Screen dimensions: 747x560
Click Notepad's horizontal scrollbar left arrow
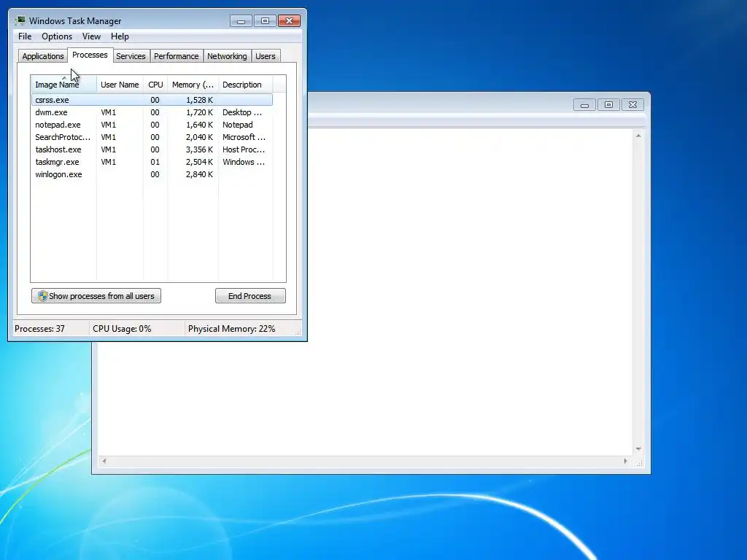[104, 461]
